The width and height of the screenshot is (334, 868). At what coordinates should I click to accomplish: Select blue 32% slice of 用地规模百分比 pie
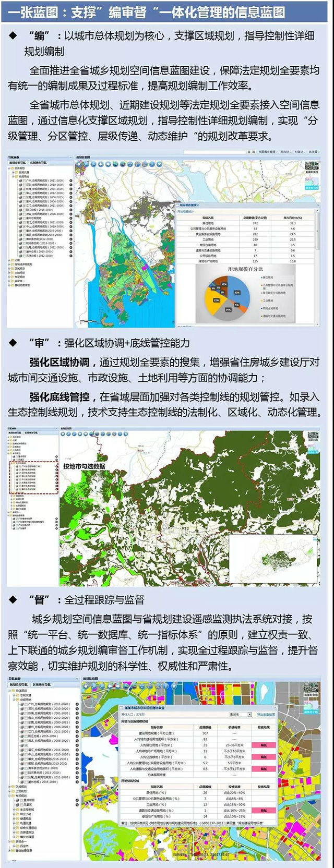tap(240, 293)
